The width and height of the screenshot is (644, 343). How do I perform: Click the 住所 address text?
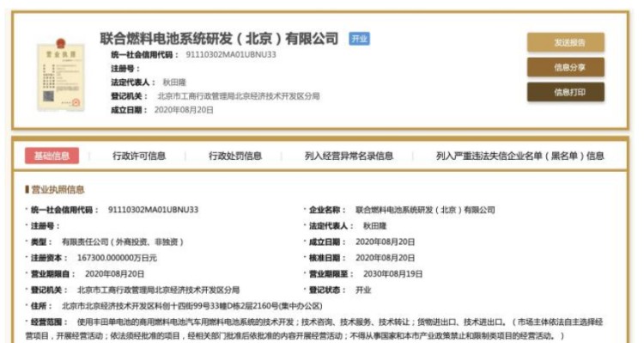[191, 306]
